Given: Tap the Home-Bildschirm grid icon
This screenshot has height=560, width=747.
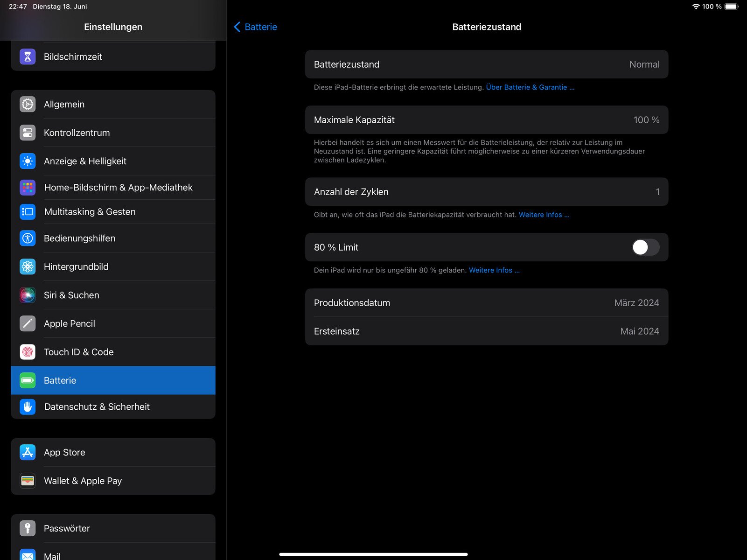Looking at the screenshot, I should (28, 188).
